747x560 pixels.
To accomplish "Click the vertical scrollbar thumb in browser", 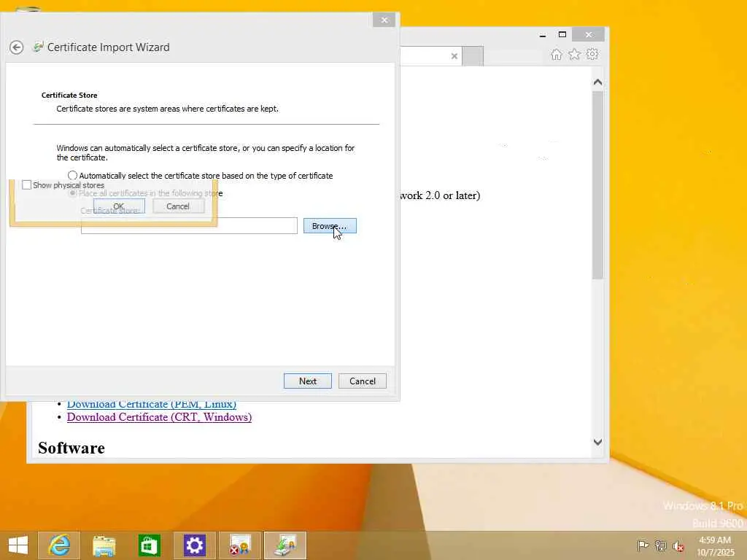I will click(598, 184).
